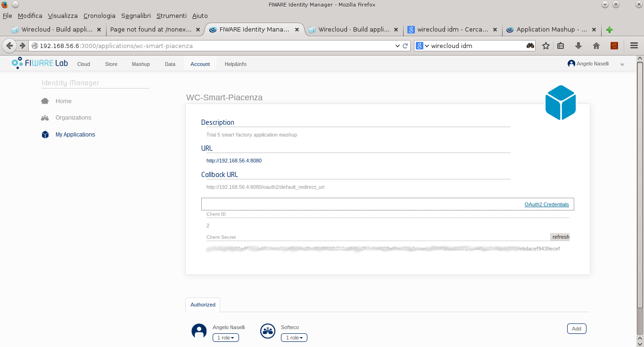
Task: Click the user profile icon in header
Action: pos(571,64)
